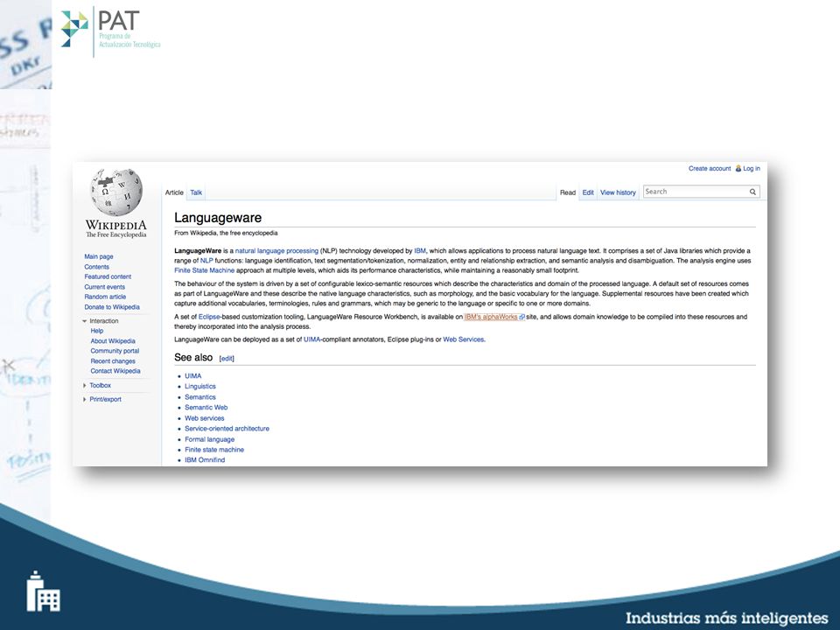Select the Read tab
The image size is (840, 630).
pyautogui.click(x=568, y=192)
